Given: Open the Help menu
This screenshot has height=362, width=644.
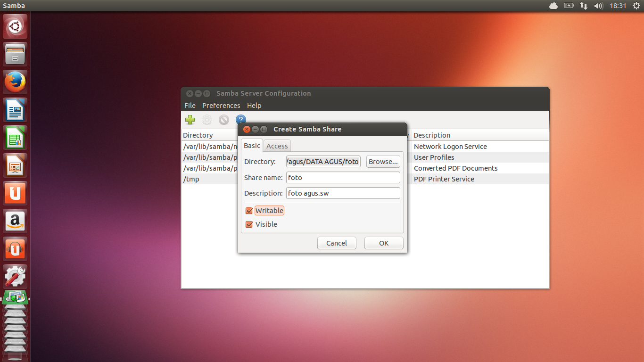Looking at the screenshot, I should click(254, 106).
